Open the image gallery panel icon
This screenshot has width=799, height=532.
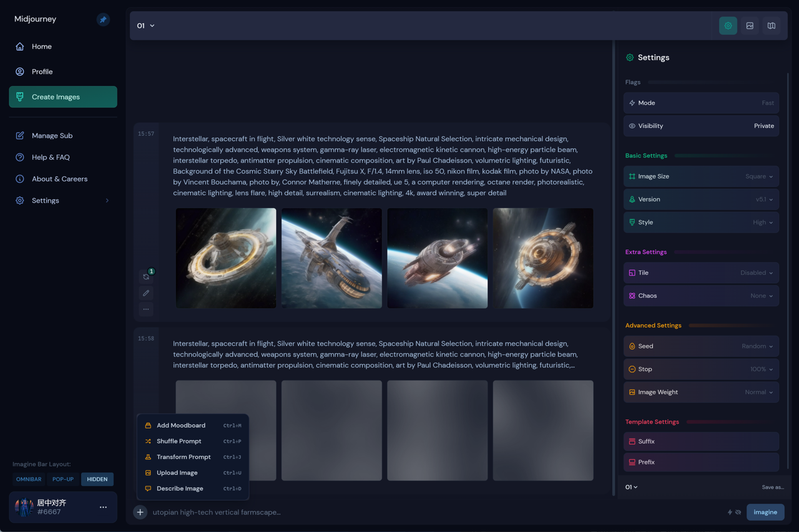pos(749,26)
